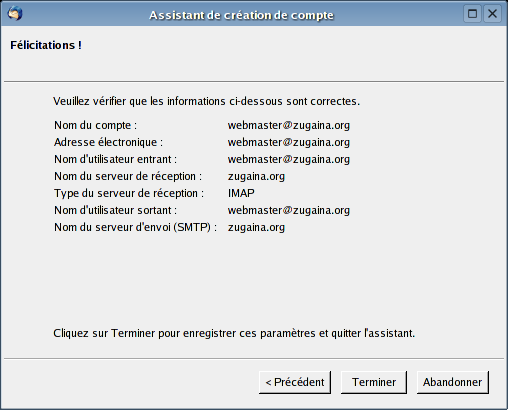Click the window title 'Assistant de création de compte'

241,15
